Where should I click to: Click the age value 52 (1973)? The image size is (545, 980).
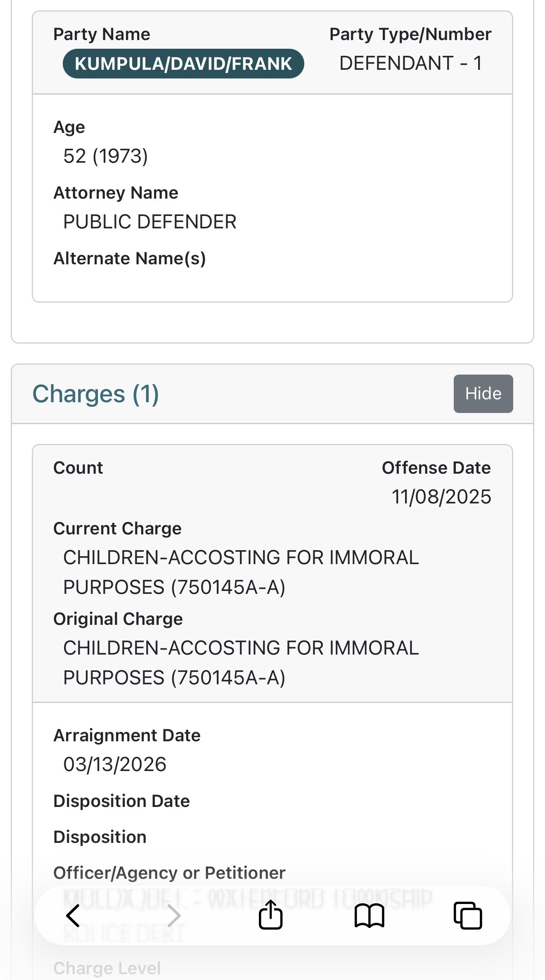point(106,156)
